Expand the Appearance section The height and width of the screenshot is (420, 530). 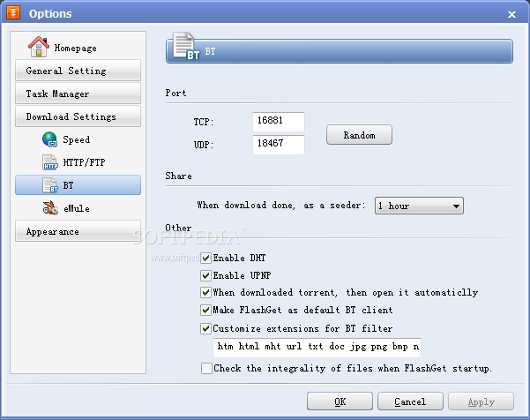click(78, 231)
